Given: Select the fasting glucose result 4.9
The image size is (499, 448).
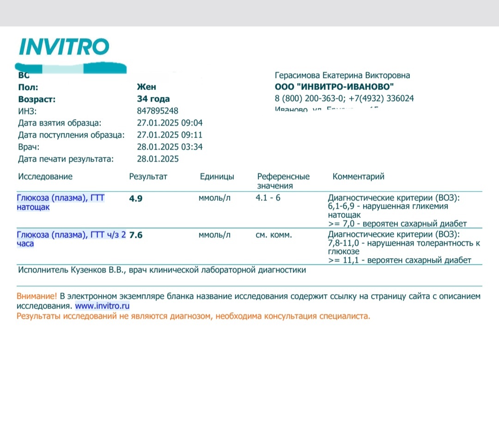Looking at the screenshot, I should 135,199.
